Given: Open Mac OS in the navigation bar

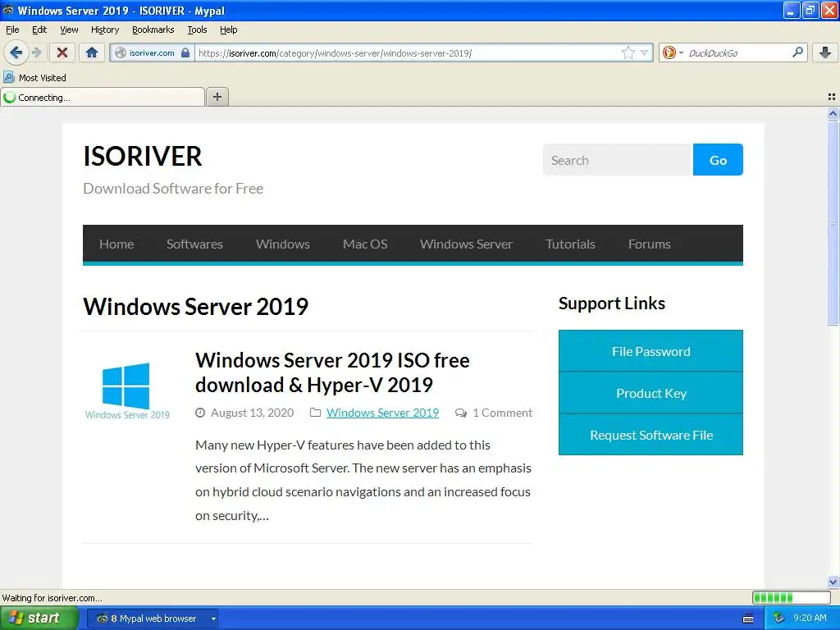Looking at the screenshot, I should point(365,244).
